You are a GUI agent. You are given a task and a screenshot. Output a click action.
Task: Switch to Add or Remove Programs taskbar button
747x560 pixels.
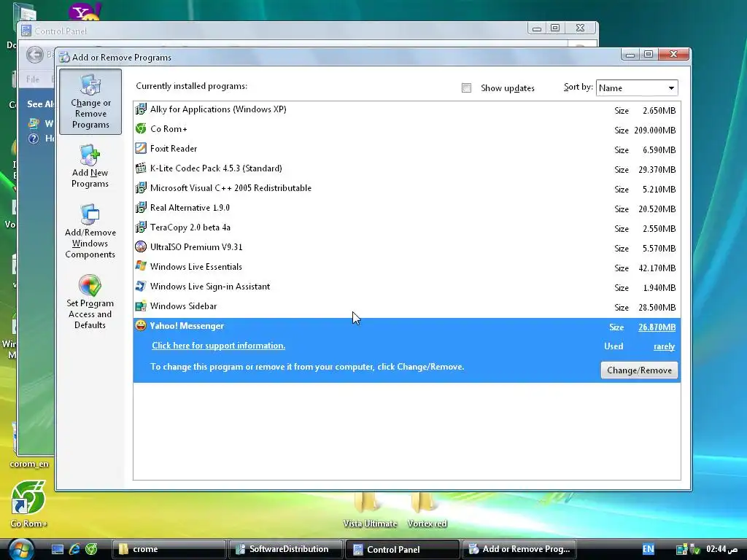click(x=519, y=549)
